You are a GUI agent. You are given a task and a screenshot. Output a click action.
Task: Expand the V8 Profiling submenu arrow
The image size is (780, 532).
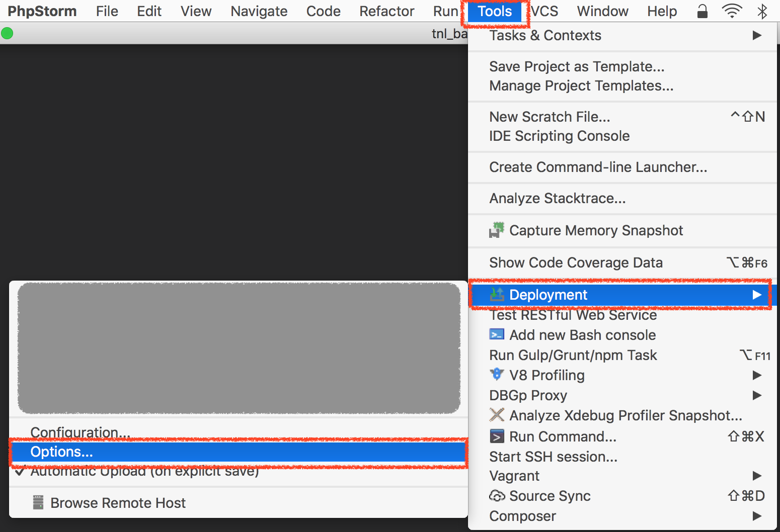(757, 375)
